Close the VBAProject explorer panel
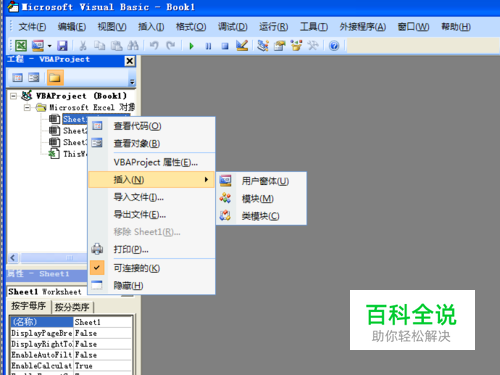500x375 pixels. tap(129, 61)
